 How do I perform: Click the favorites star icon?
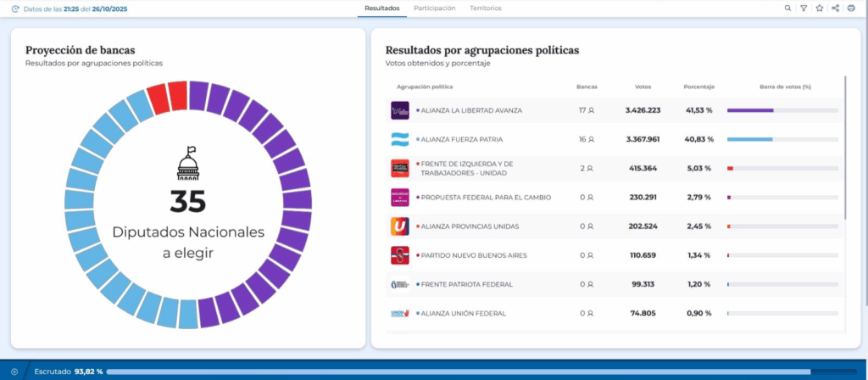(820, 8)
